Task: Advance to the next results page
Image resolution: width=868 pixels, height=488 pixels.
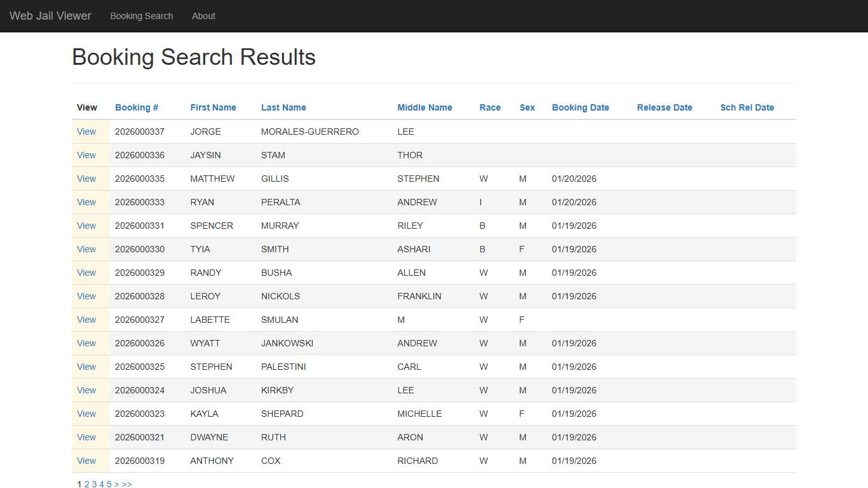Action: [x=117, y=484]
